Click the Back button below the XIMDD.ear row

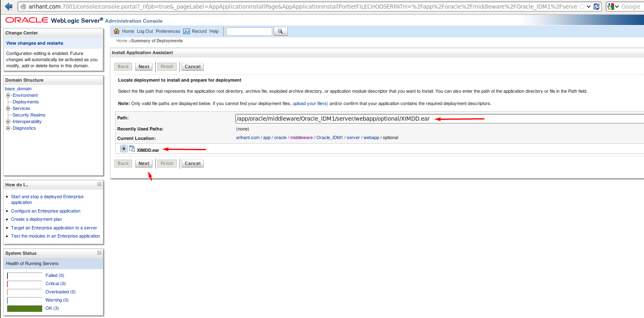(123, 163)
